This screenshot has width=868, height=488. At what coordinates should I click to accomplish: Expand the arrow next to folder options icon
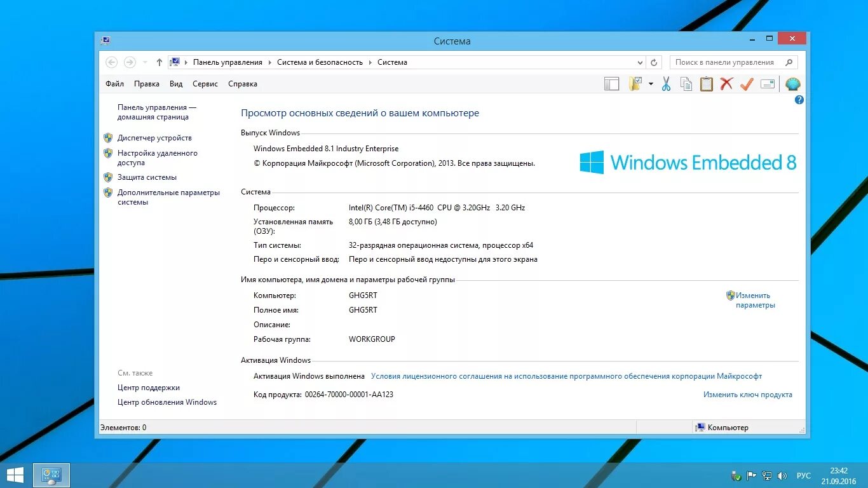651,84
